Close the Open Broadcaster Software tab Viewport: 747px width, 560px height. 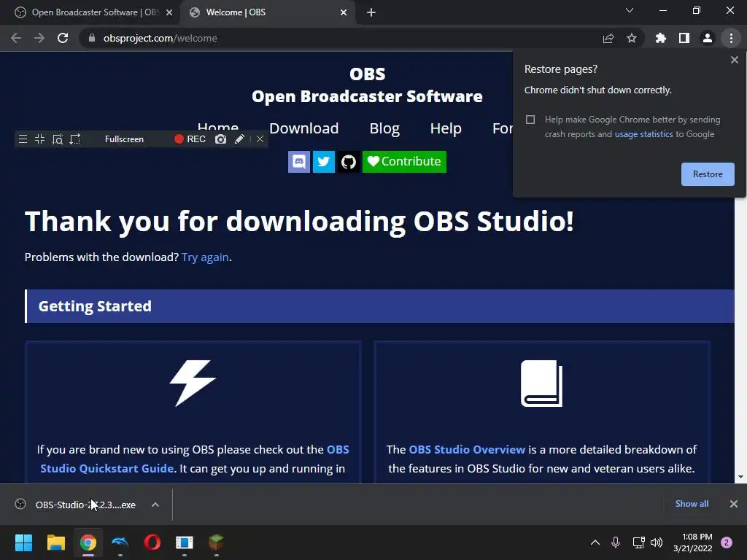pyautogui.click(x=169, y=12)
